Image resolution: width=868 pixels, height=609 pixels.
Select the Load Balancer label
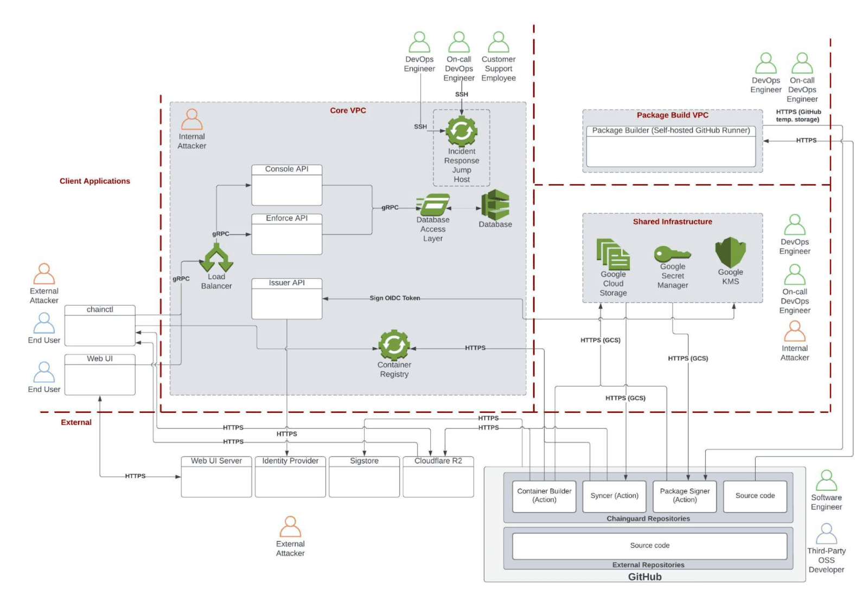(216, 281)
